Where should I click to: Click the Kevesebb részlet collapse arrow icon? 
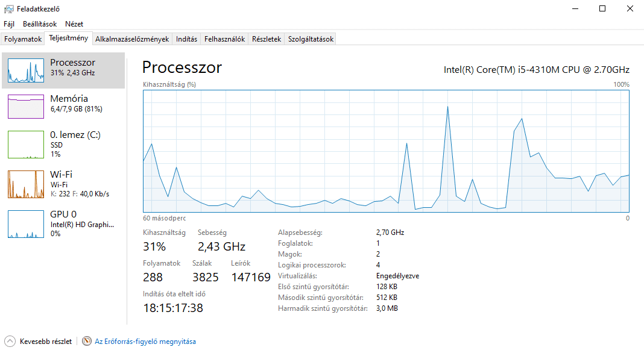[10, 342]
